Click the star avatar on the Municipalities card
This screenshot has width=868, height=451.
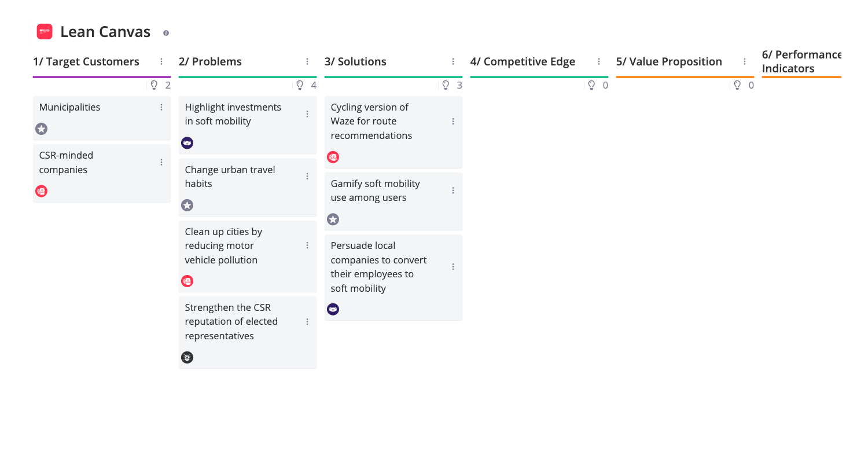(x=41, y=129)
